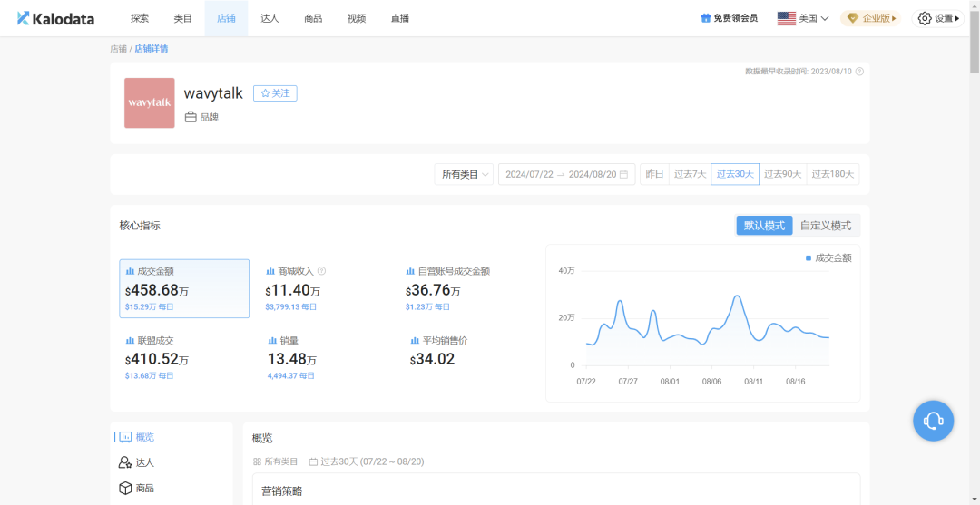This screenshot has height=505, width=980.
Task: Click the 品牌 label under shop name
Action: pyautogui.click(x=210, y=117)
